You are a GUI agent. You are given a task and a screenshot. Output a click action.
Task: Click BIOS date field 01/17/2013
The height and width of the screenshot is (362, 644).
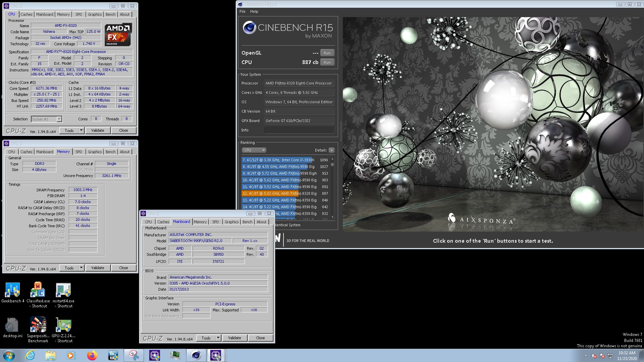point(218,289)
